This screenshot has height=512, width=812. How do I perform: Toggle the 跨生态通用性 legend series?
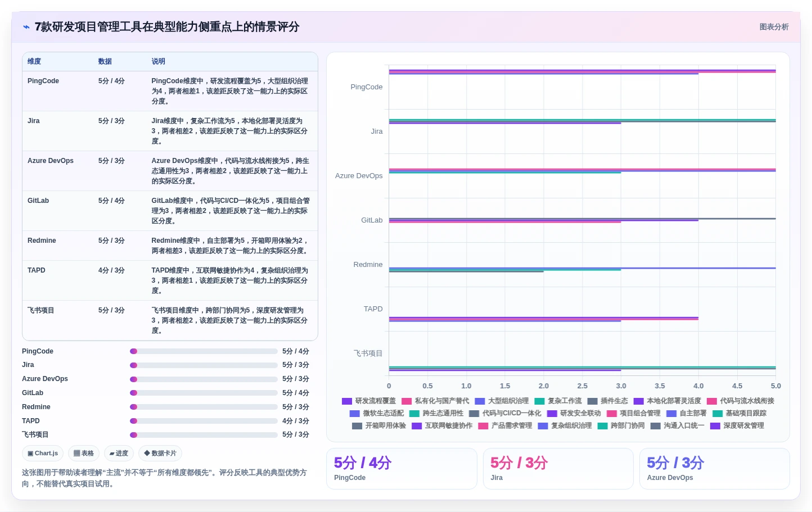[x=436, y=414]
